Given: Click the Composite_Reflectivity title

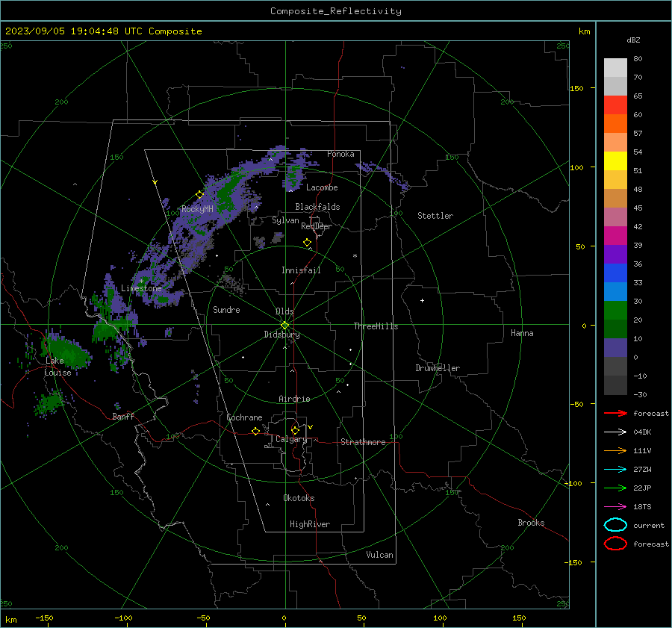Looking at the screenshot, I should tap(336, 11).
